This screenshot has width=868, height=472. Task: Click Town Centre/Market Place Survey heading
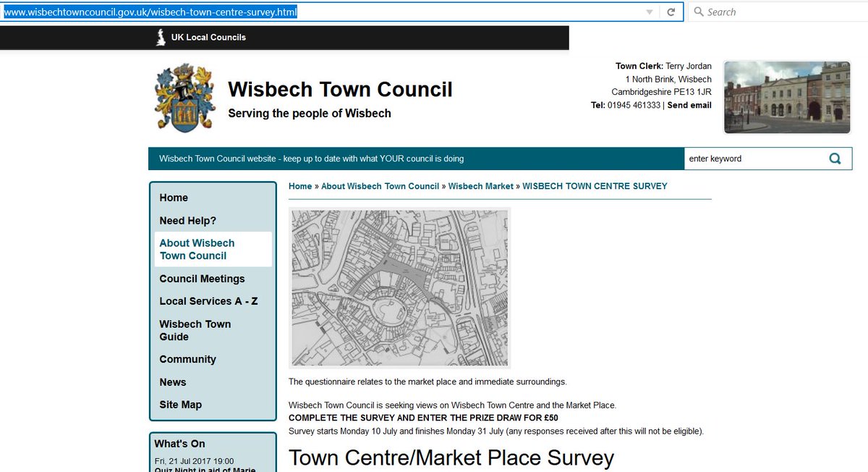point(451,458)
